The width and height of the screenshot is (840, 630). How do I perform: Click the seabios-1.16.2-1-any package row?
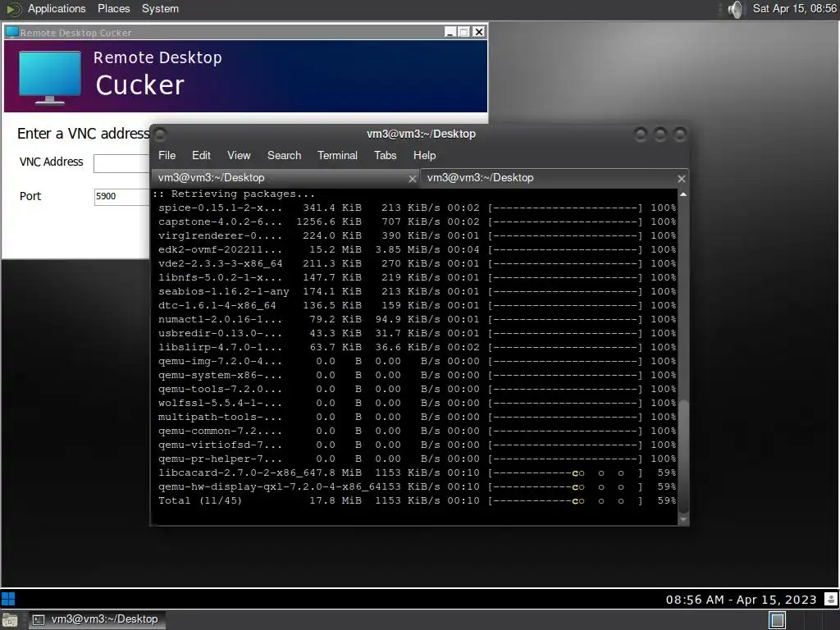click(x=417, y=291)
